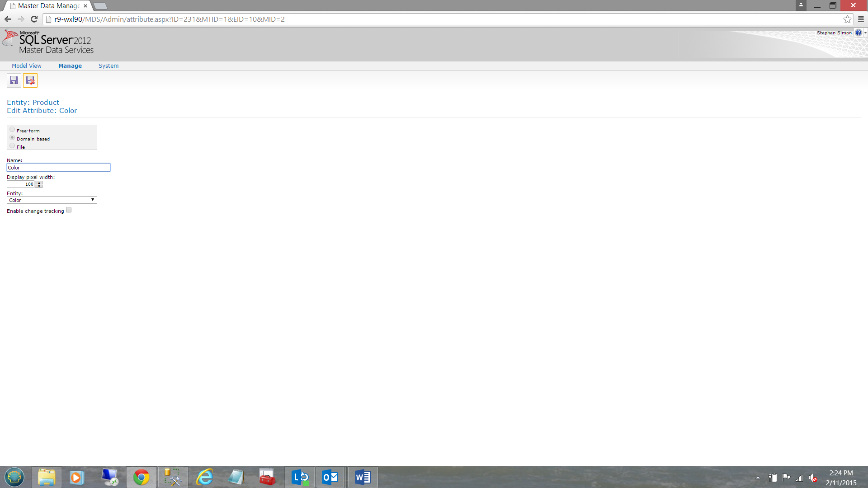Open Outlook from the taskbar
Image resolution: width=868 pixels, height=488 pixels.
pos(330,477)
